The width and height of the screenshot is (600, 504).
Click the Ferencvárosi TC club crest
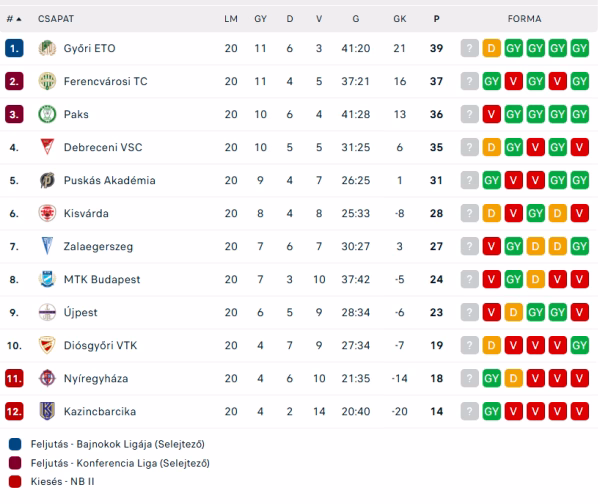pos(46,81)
